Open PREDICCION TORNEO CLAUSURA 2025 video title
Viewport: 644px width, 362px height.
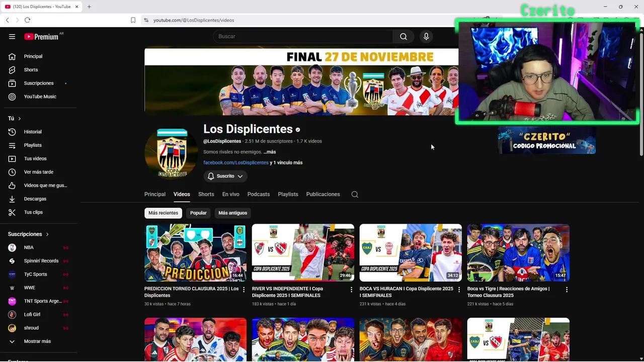[x=191, y=292]
